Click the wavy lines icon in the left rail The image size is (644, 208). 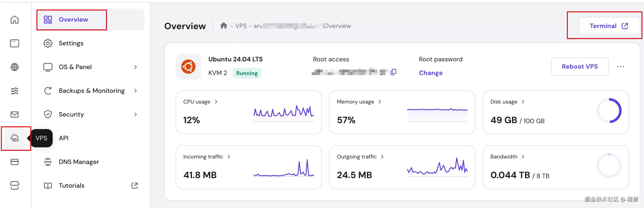(15, 91)
